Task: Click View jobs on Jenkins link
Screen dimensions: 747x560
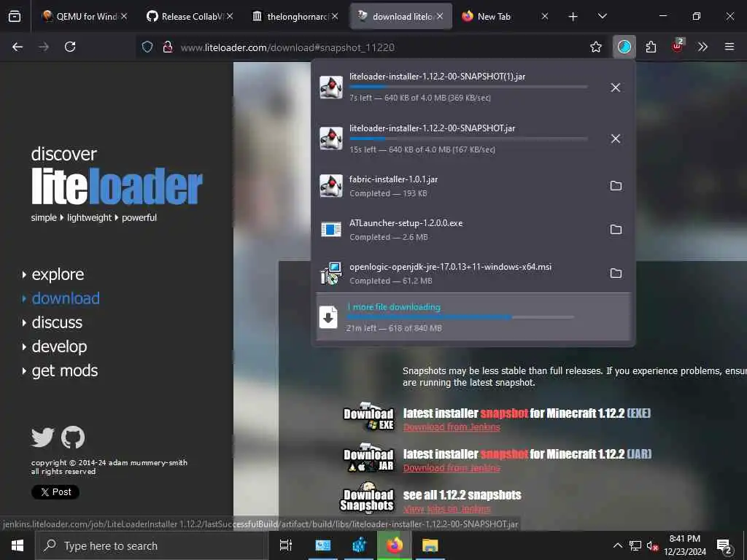Action: (x=447, y=509)
